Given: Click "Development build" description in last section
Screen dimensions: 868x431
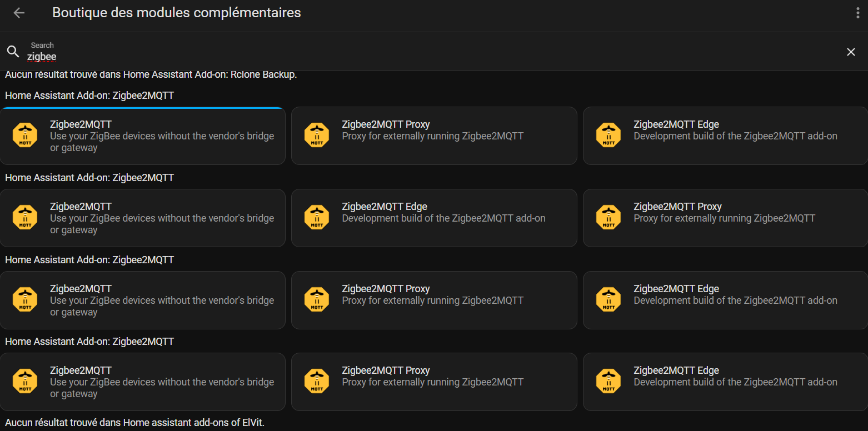Looking at the screenshot, I should coord(735,382).
